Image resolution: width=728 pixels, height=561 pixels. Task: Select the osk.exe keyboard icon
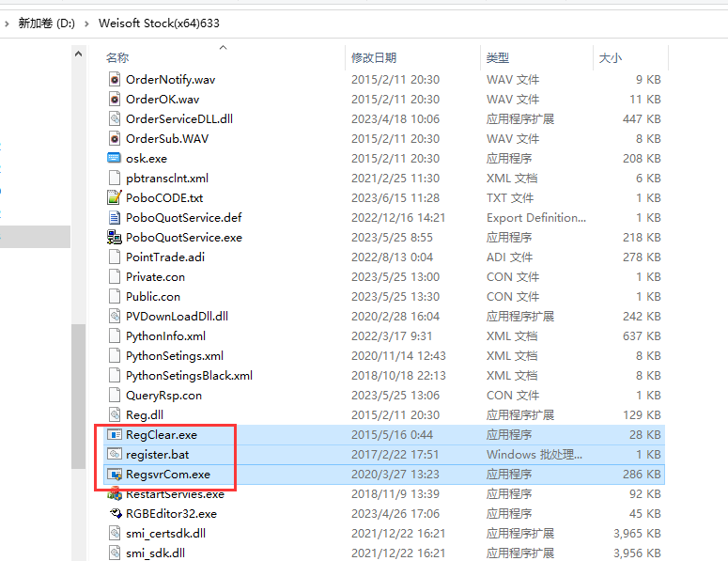(x=115, y=159)
